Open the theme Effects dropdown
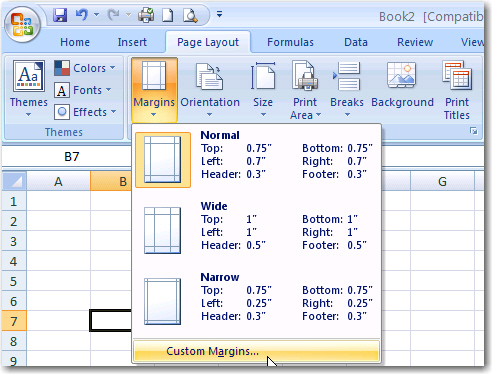Image resolution: width=492 pixels, height=374 pixels. coord(86,112)
